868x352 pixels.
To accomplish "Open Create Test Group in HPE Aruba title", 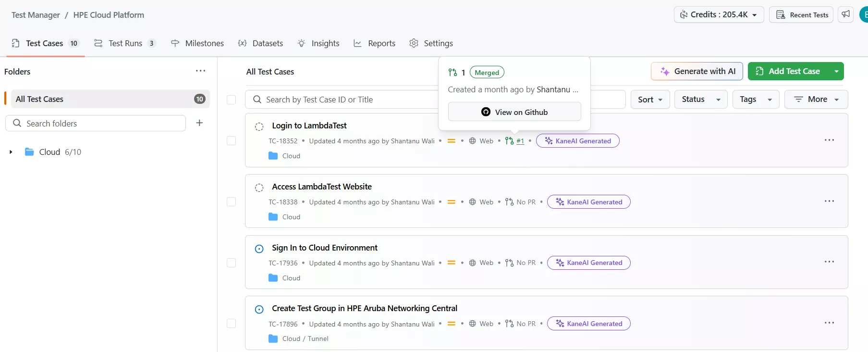I will [365, 308].
